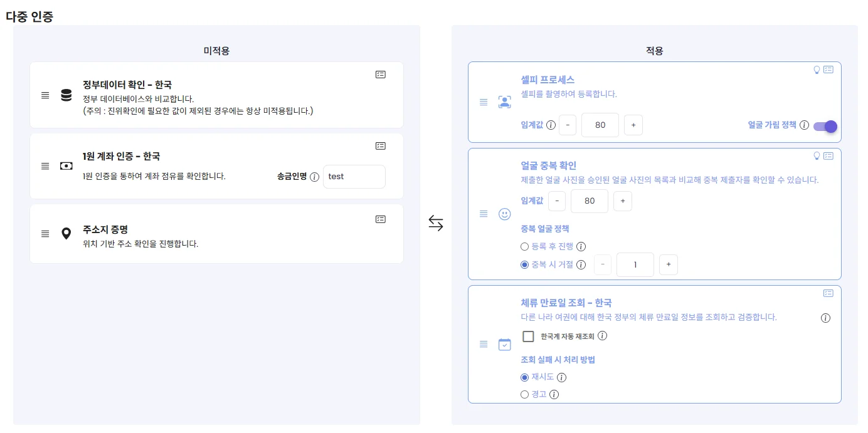868x433 pixels.
Task: Open the memo icon on 주소지 증명 card
Action: click(x=381, y=219)
